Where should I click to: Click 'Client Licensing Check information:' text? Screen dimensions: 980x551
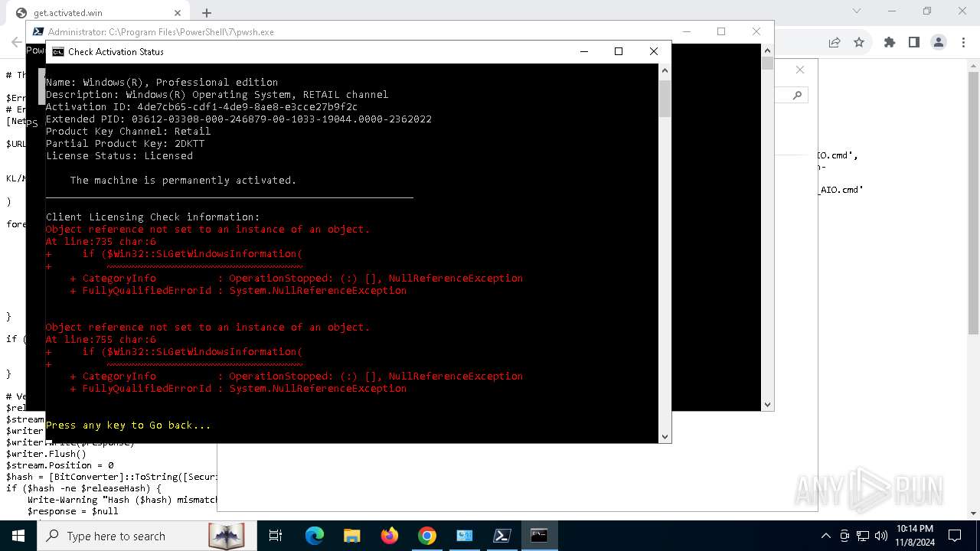153,217
